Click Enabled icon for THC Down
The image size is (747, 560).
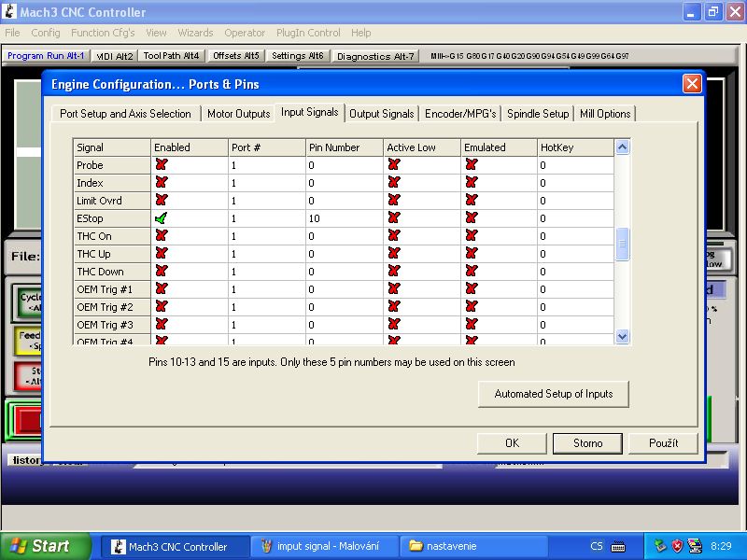coord(162,272)
